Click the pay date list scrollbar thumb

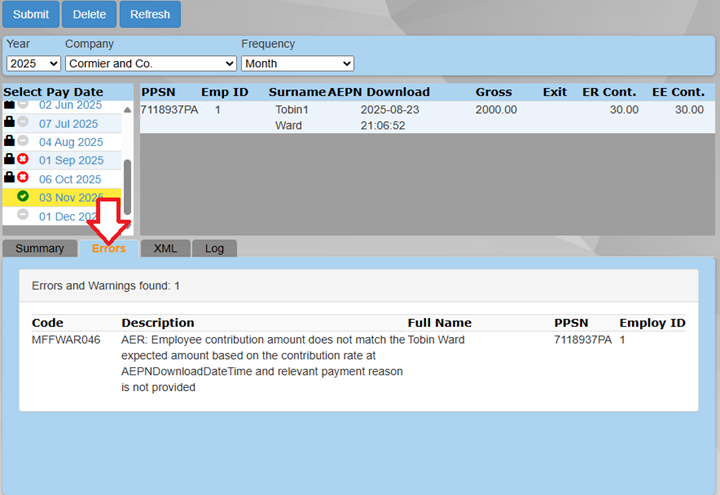127,185
